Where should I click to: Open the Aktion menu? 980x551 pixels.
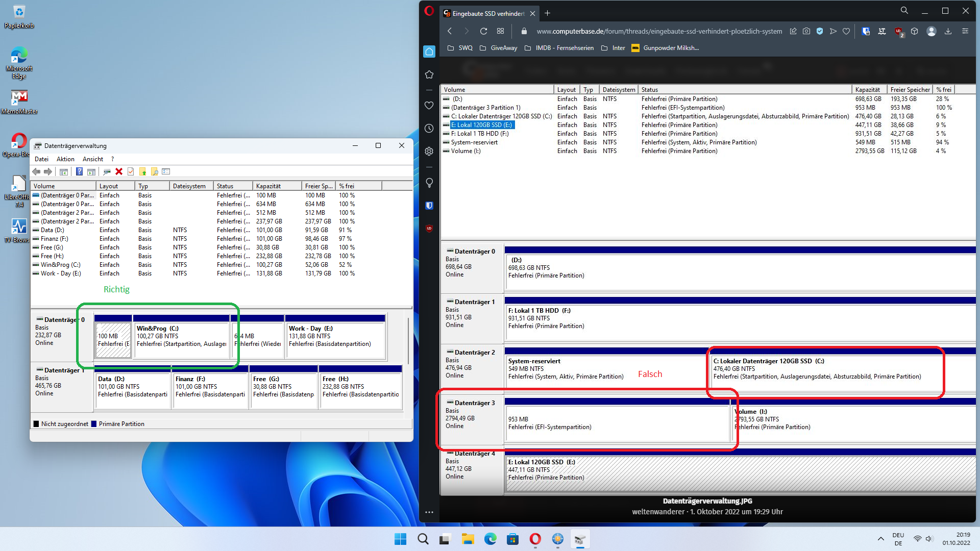[x=65, y=159]
